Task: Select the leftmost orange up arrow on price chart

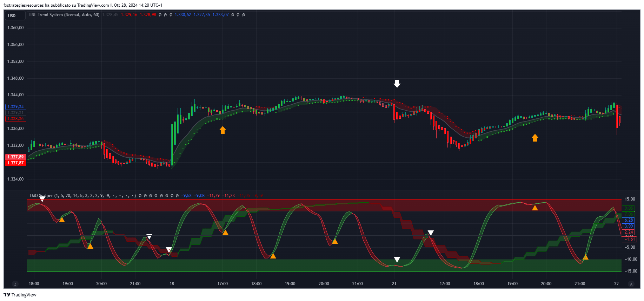Action: point(223,130)
